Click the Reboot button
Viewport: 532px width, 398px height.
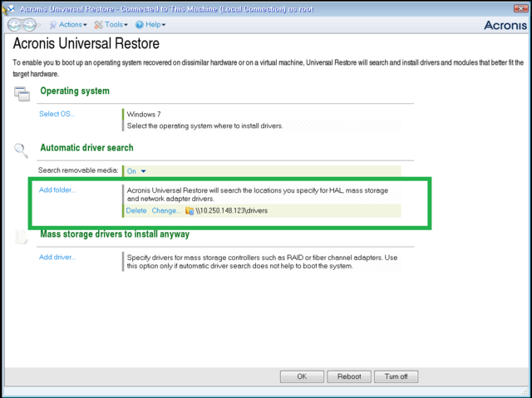349,376
